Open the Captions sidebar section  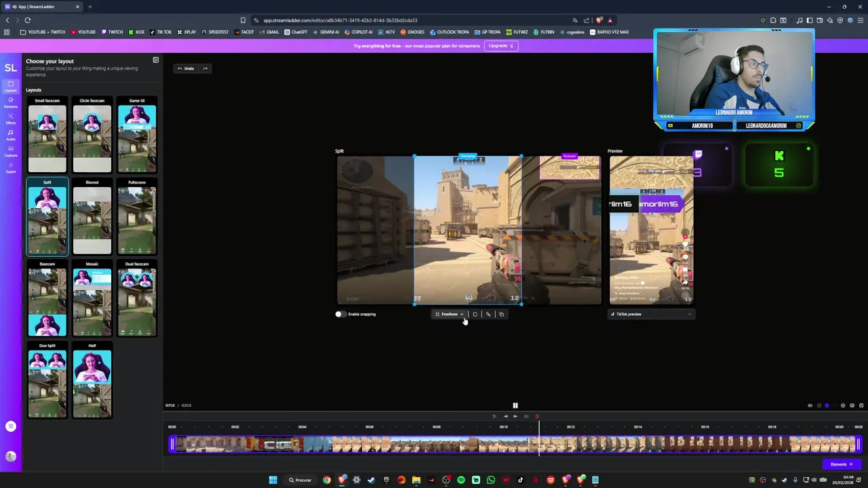coord(11,151)
